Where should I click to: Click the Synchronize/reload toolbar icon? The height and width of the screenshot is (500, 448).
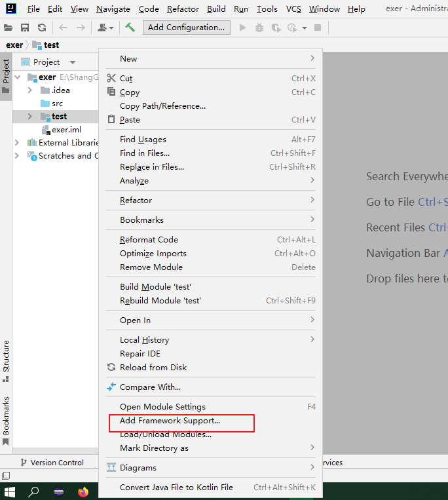42,28
